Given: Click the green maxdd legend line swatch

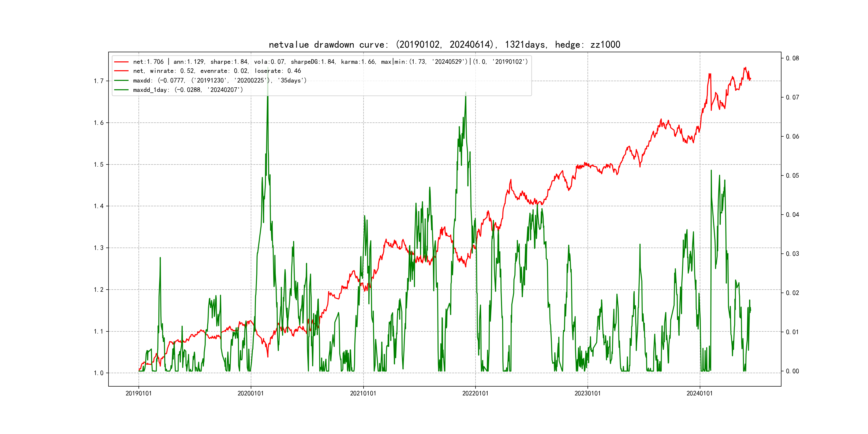Looking at the screenshot, I should (121, 80).
